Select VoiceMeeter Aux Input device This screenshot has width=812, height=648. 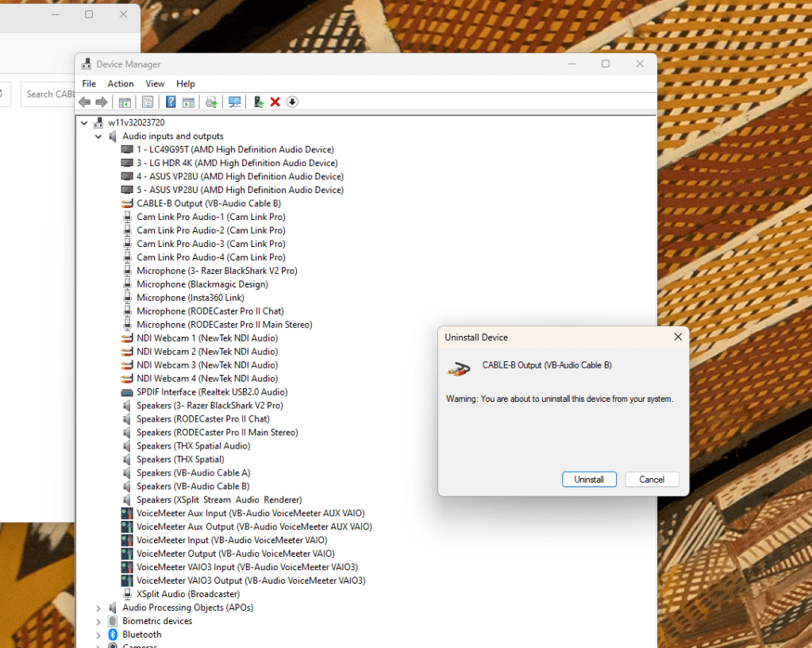click(x=251, y=513)
